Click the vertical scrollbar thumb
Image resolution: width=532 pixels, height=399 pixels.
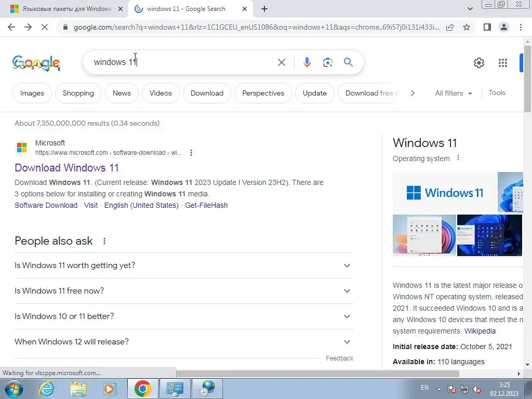click(x=527, y=79)
